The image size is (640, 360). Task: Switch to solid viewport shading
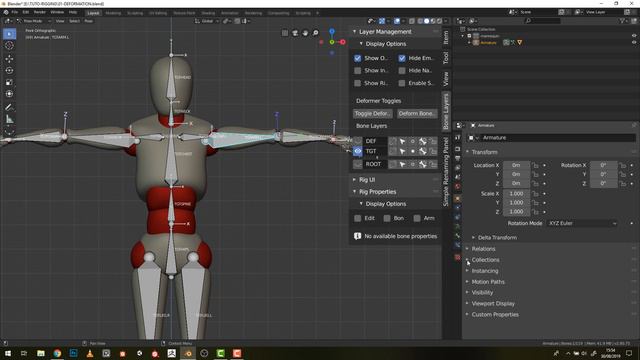click(427, 21)
